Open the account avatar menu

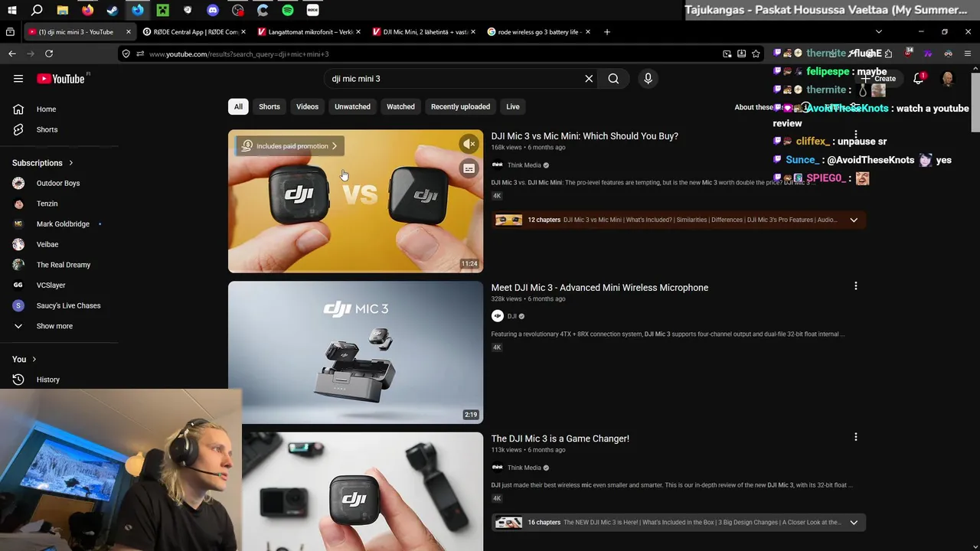948,79
